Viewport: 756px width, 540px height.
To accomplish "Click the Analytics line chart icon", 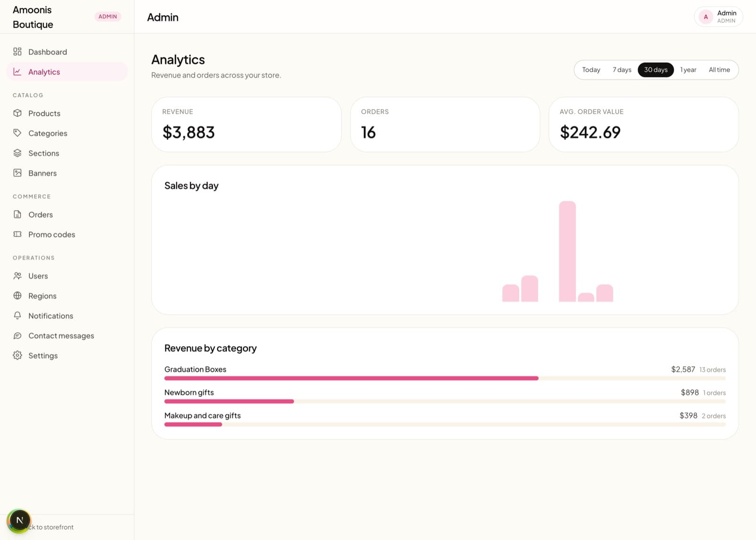I will 17,71.
